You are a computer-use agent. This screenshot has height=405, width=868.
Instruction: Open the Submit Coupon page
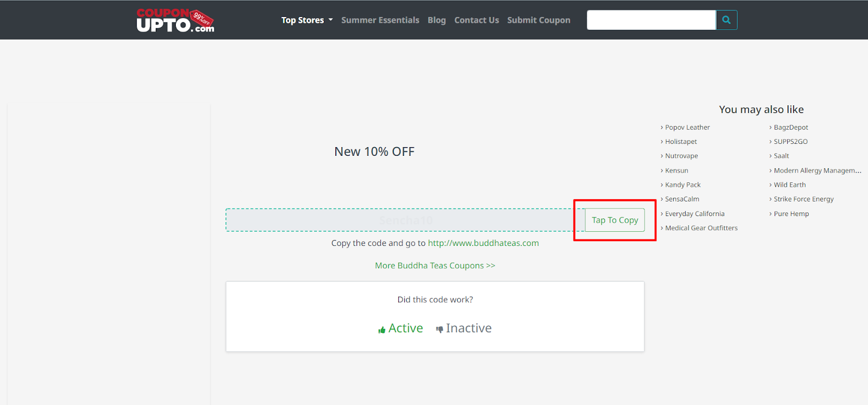click(539, 20)
